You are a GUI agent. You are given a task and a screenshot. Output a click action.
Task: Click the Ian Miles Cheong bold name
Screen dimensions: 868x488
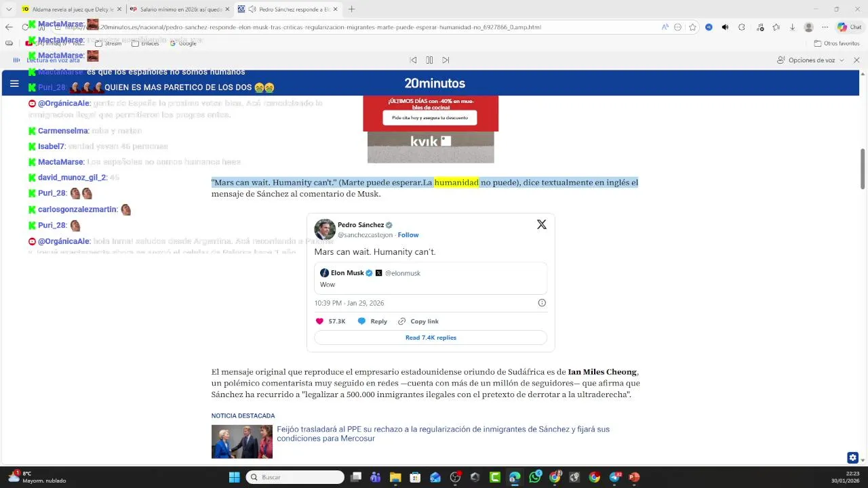[x=602, y=372]
